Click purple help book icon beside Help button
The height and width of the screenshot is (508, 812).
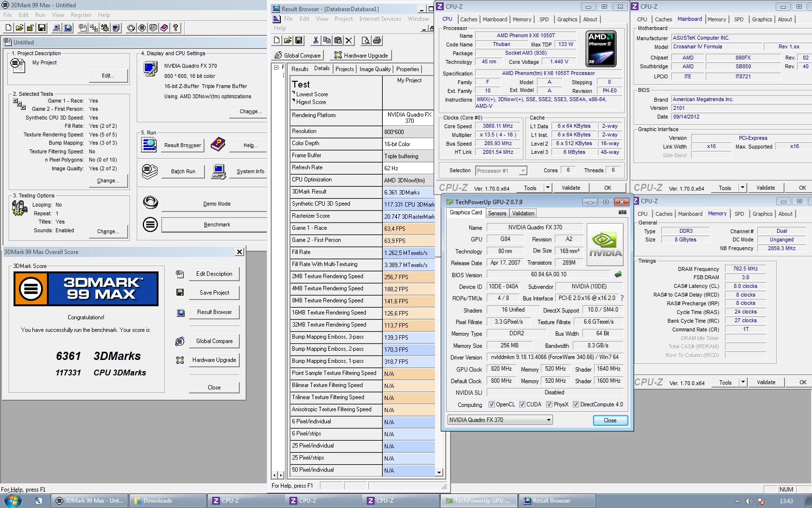(218, 144)
